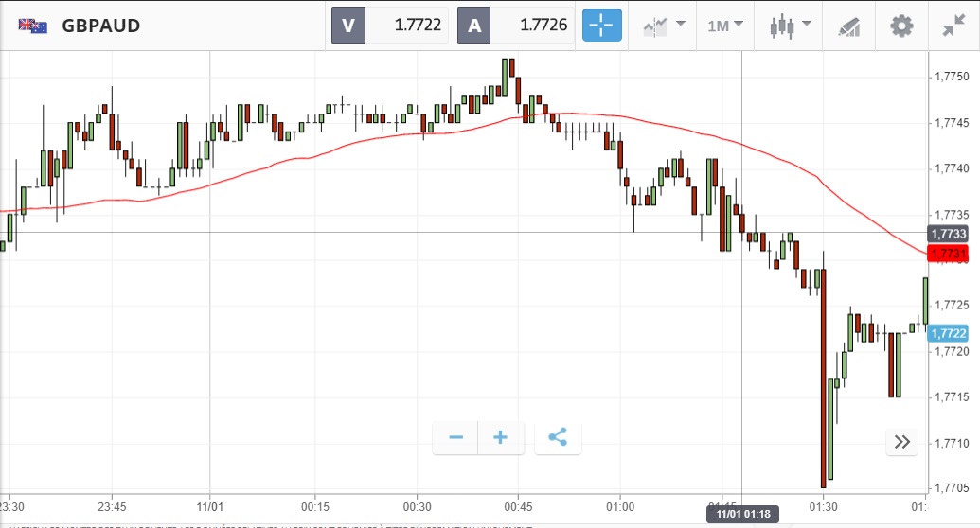
Task: Open chart settings gear
Action: coord(901,26)
